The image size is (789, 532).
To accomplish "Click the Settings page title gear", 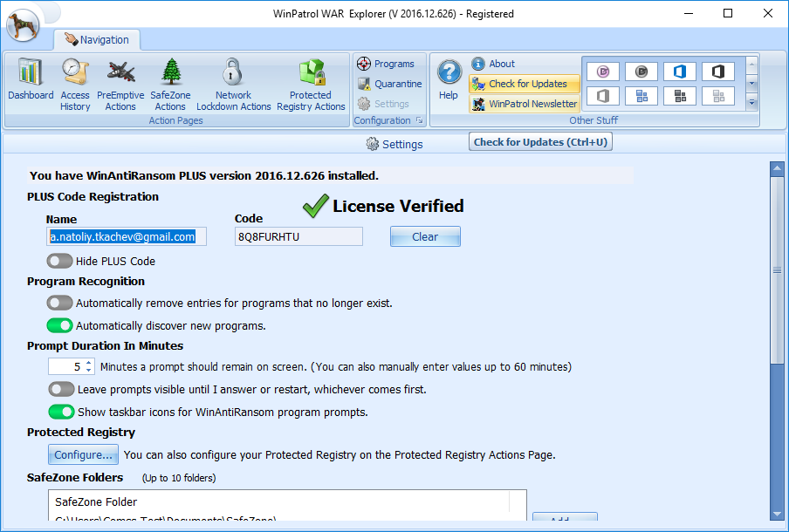I will [x=373, y=144].
